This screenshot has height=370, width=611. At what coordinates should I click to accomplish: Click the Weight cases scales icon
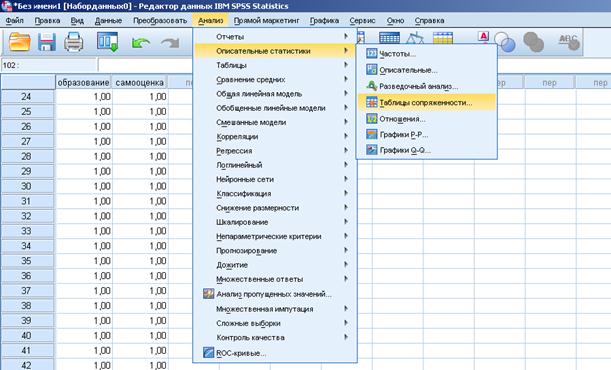tap(415, 38)
